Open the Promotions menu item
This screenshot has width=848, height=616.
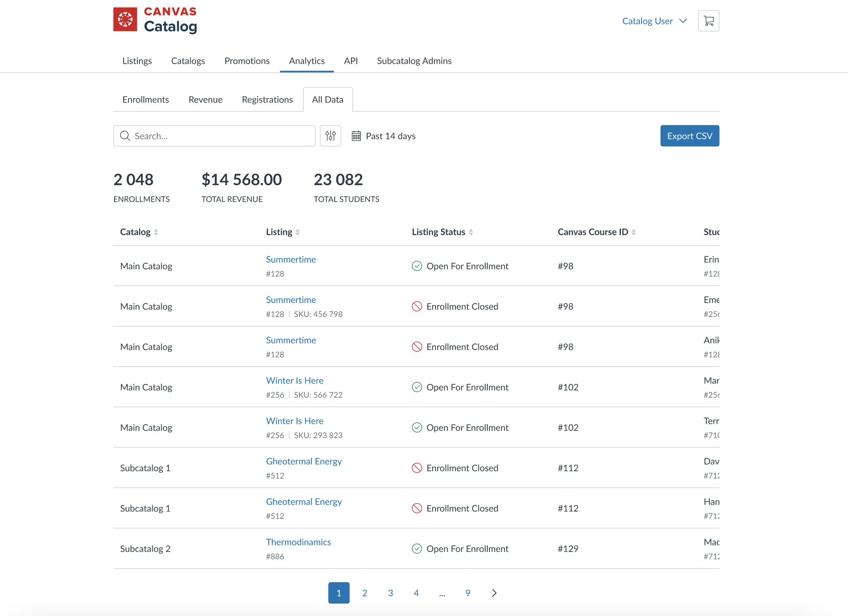pyautogui.click(x=247, y=61)
